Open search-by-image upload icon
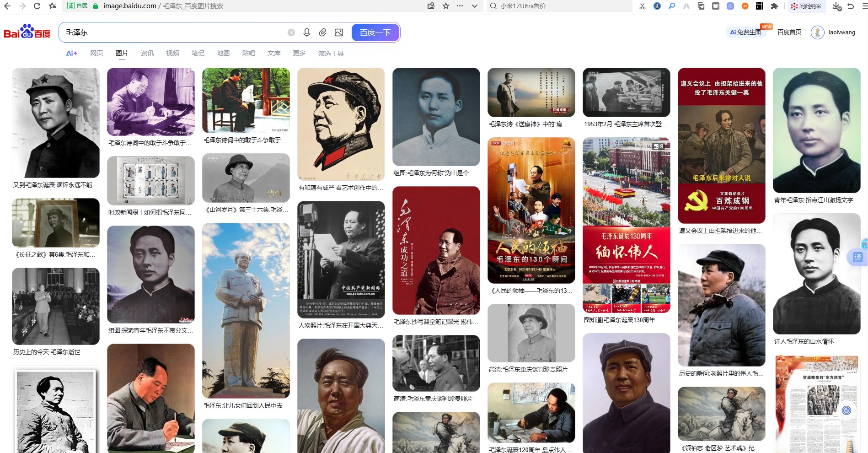Screen dimensions: 868x453 pyautogui.click(x=339, y=32)
